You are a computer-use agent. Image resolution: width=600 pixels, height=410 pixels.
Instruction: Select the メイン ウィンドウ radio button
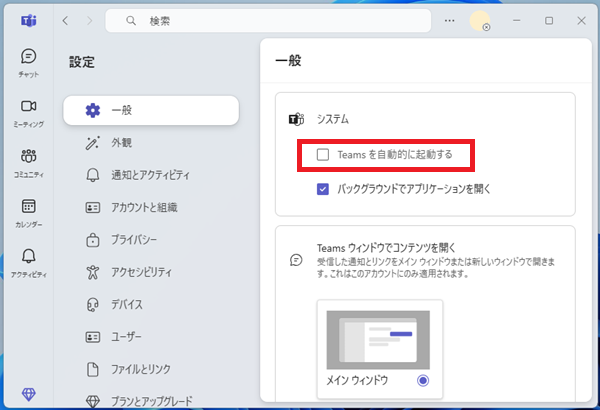423,381
